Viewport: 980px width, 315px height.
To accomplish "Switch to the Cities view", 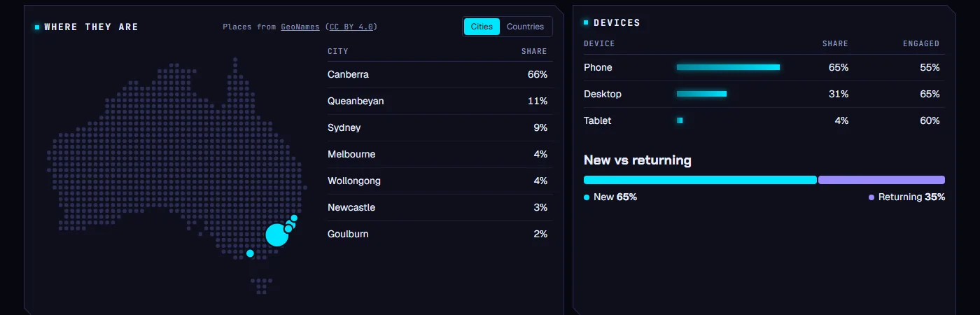I will tap(482, 27).
